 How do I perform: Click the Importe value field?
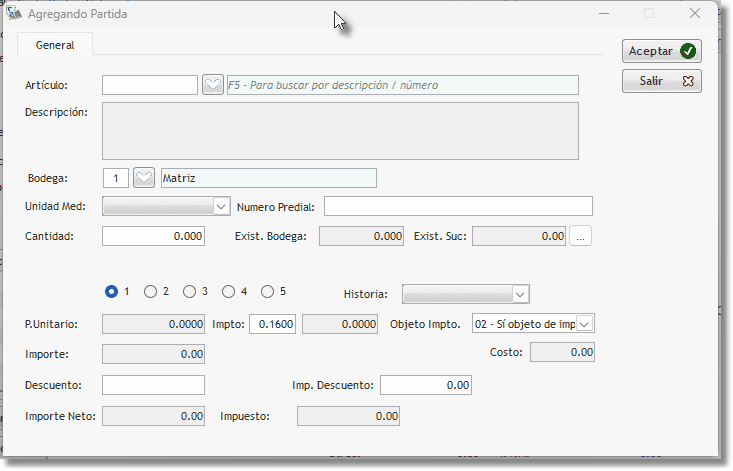[153, 354]
